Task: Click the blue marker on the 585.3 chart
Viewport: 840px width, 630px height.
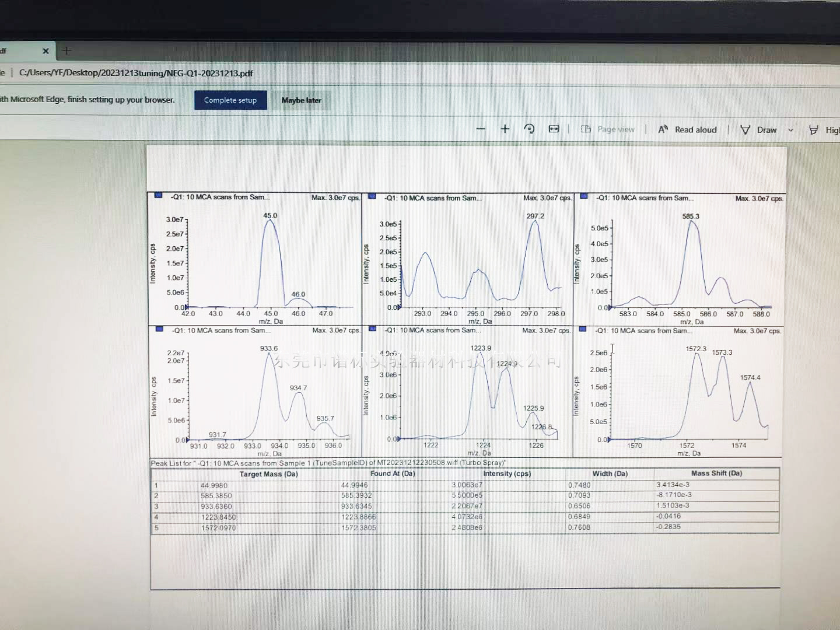Action: pyautogui.click(x=584, y=197)
